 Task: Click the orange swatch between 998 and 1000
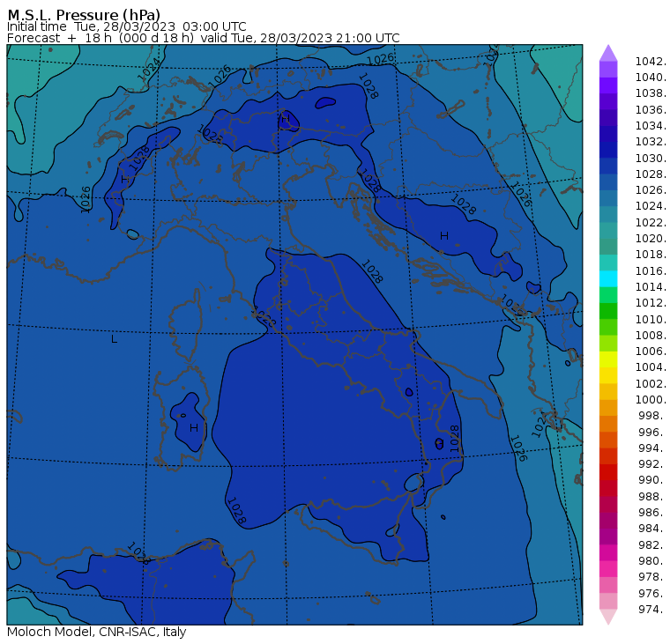click(x=608, y=407)
